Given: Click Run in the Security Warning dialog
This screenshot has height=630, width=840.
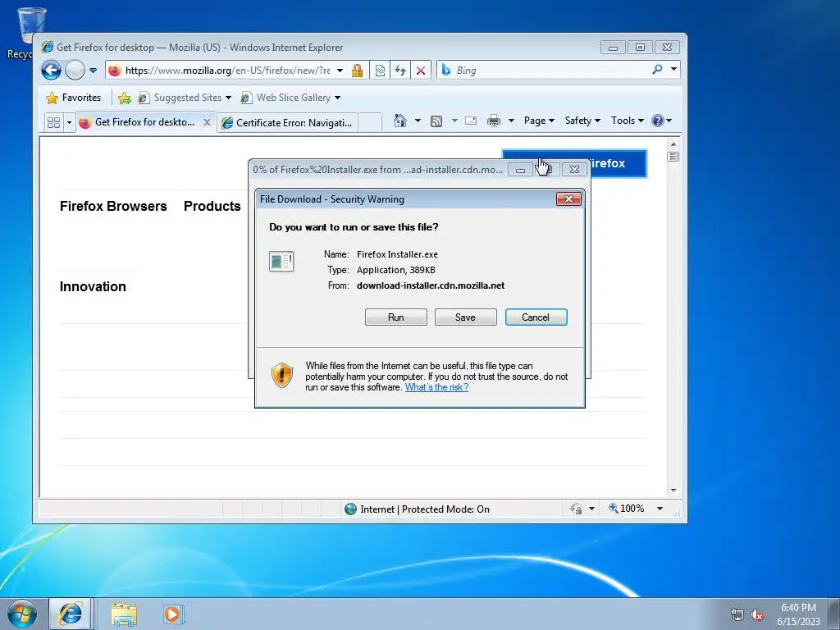Looking at the screenshot, I should (396, 317).
